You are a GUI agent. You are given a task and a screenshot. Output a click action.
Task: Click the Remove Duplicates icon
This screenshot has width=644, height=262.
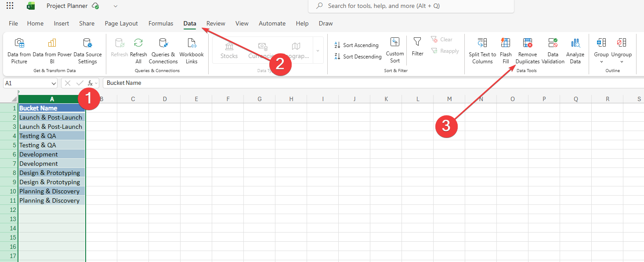527,43
